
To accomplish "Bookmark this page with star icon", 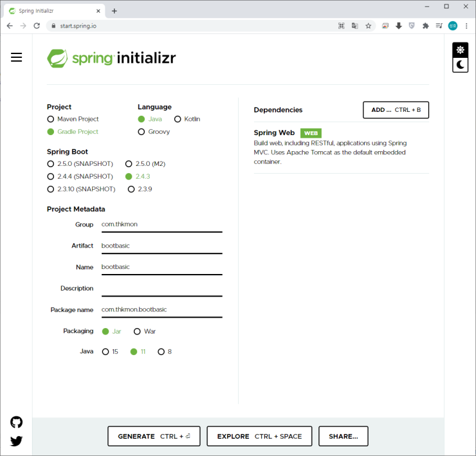I will pyautogui.click(x=369, y=26).
